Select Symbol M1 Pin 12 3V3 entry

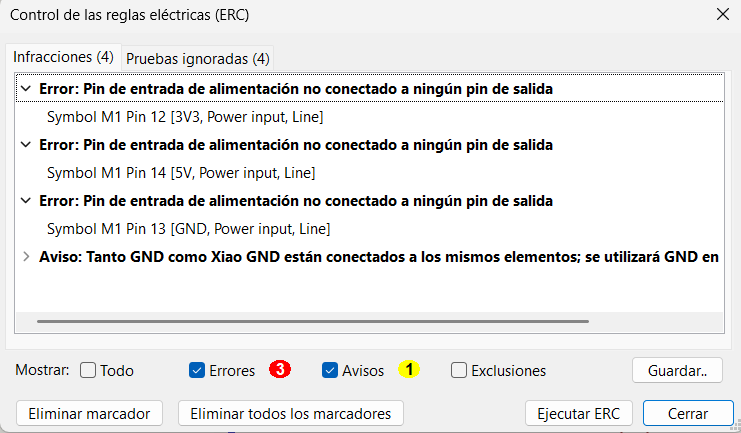click(184, 117)
